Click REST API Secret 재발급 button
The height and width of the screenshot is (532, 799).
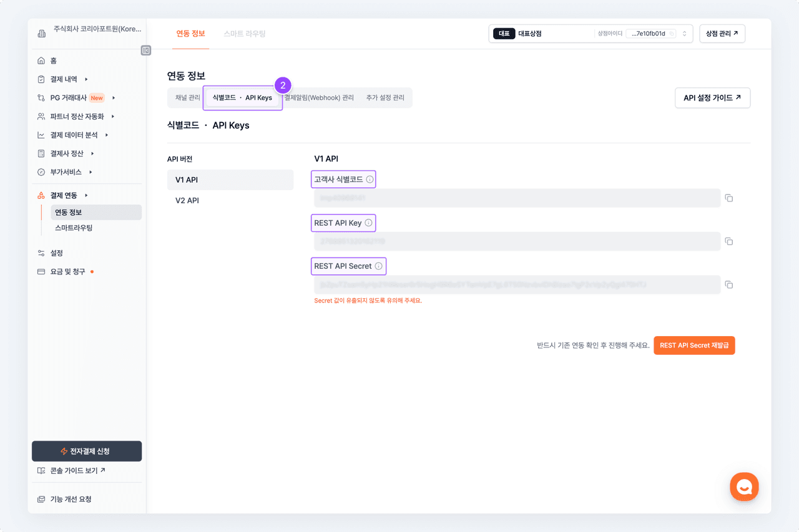694,346
